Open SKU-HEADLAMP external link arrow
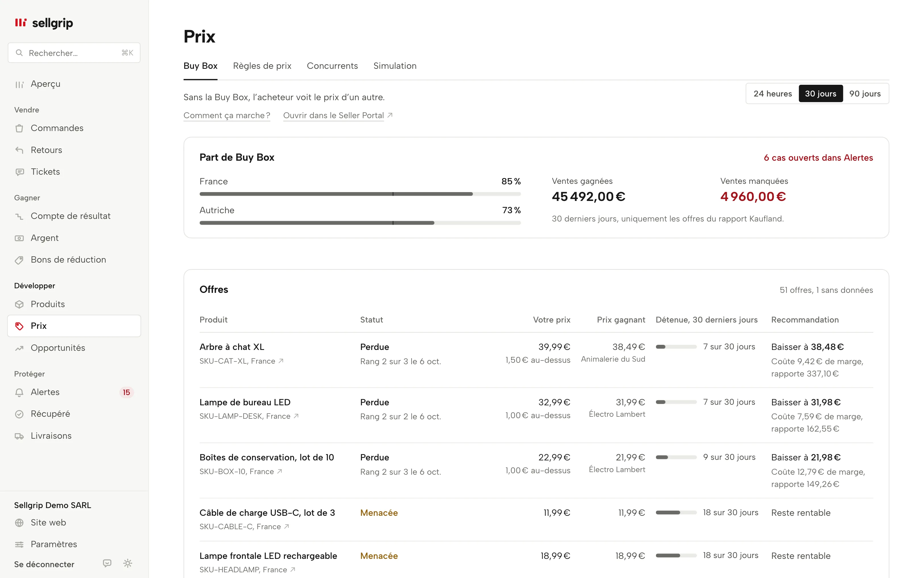Viewport: 924px width, 578px height. [293, 570]
